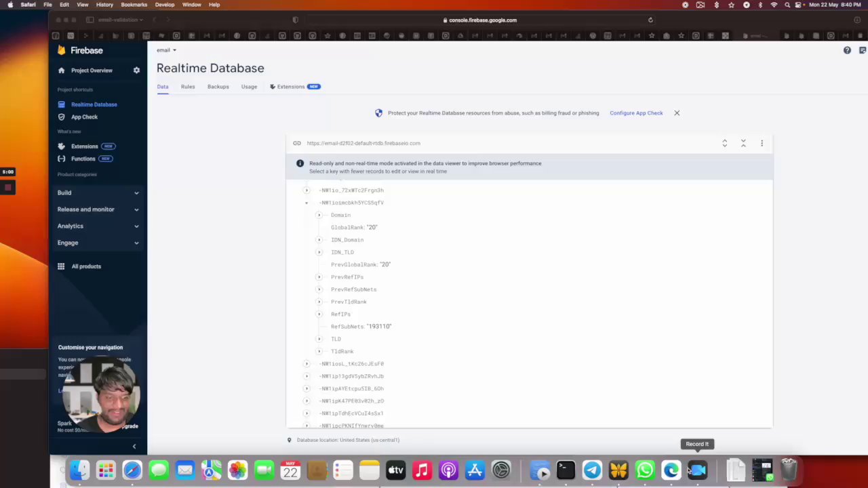Open Finder from the Dock

(79, 470)
